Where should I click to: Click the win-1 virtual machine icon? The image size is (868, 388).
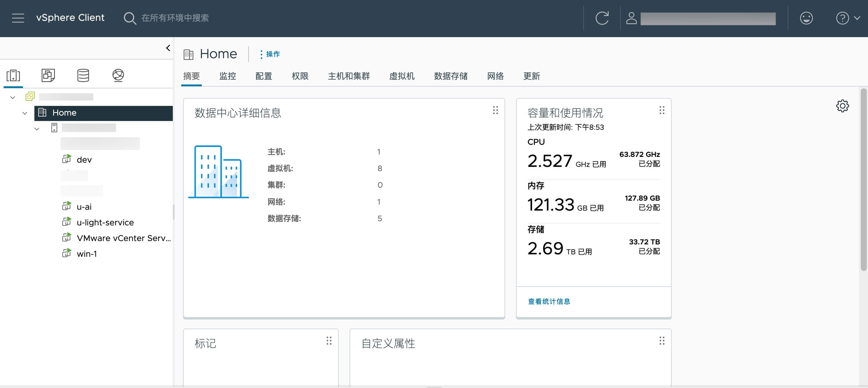pyautogui.click(x=67, y=253)
